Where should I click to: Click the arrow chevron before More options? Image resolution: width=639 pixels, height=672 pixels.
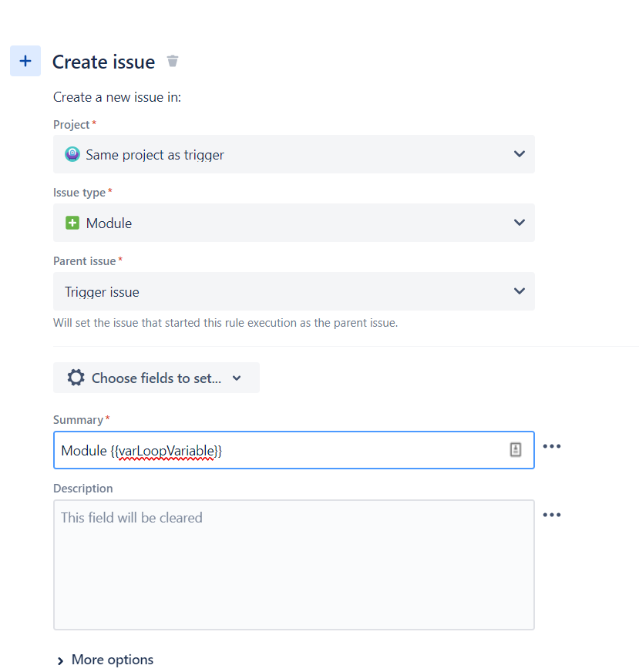[60, 661]
